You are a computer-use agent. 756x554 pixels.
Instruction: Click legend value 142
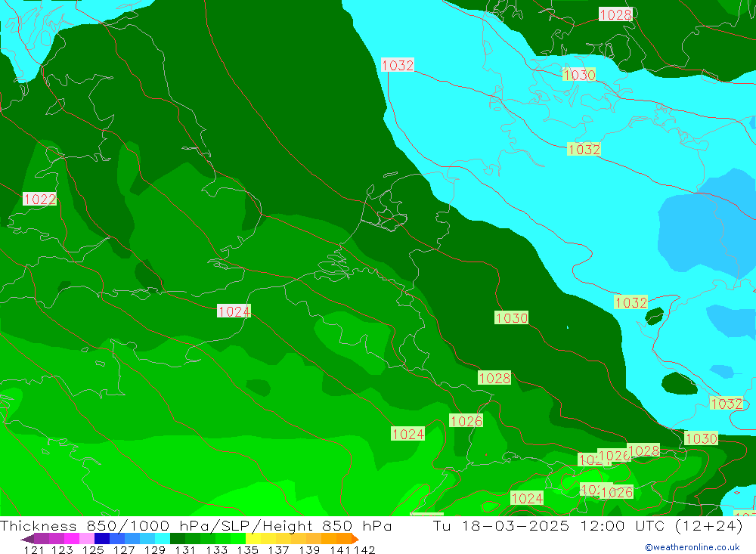364,549
